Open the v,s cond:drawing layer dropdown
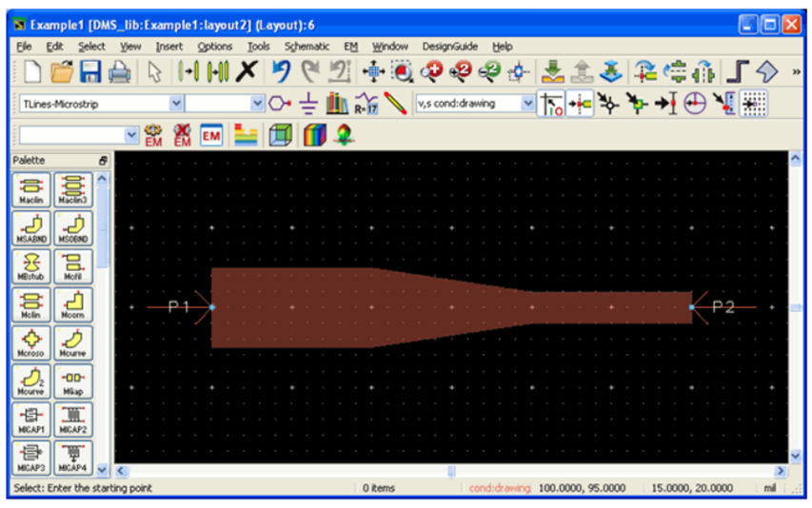The width and height of the screenshot is (812, 508). [527, 104]
